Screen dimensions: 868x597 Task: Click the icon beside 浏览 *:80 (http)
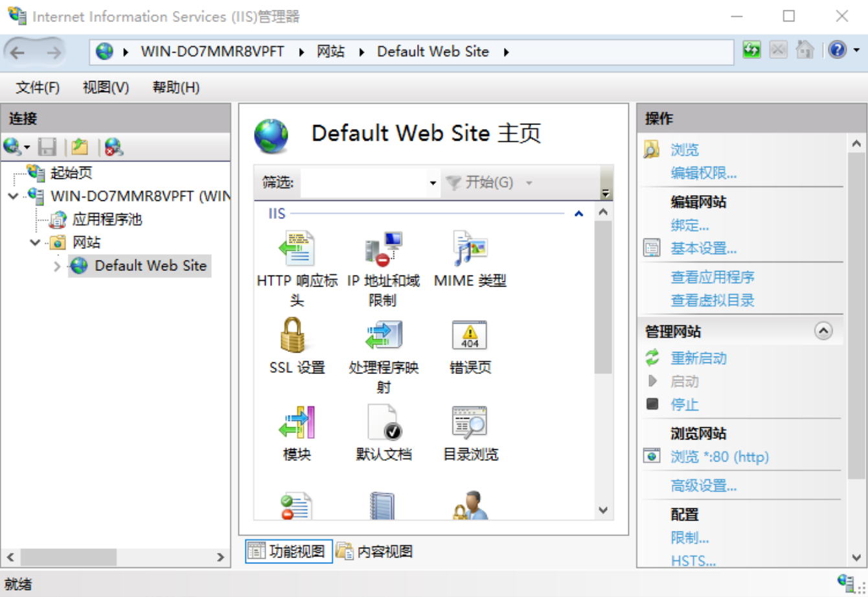point(652,456)
